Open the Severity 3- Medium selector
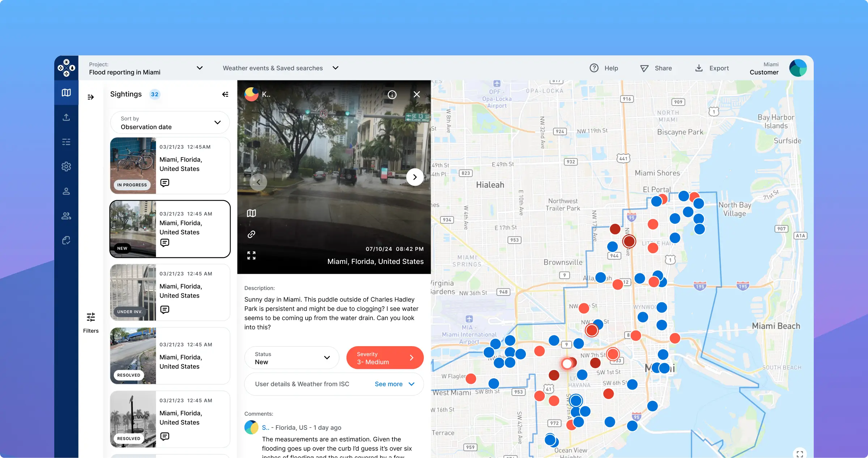868x458 pixels. [x=385, y=358]
